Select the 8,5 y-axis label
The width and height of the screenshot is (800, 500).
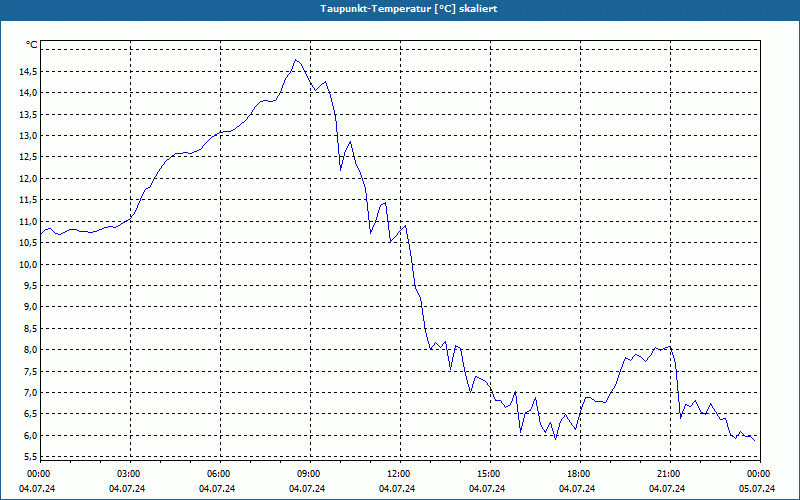[30, 329]
